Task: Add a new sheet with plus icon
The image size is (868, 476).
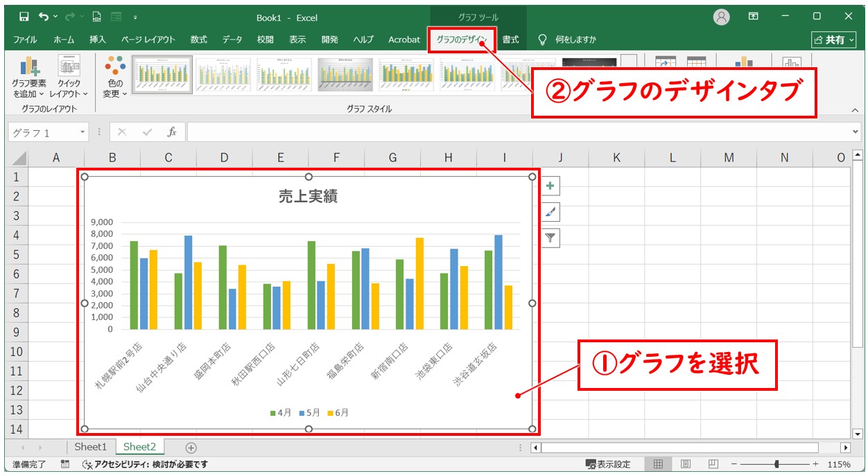Action: tap(191, 448)
